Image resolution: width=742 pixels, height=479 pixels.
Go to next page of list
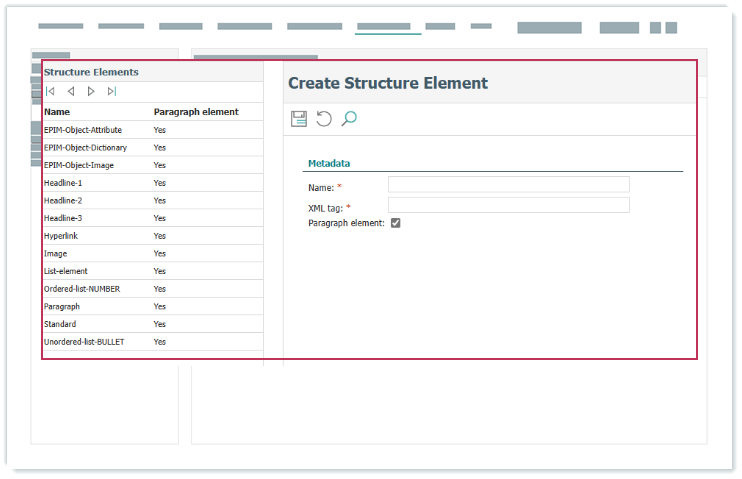coord(91,91)
